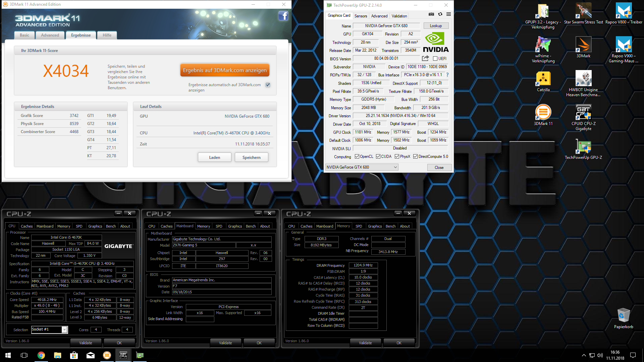The image size is (644, 362).
Task: Switch to Advanced tab in 3DMark 11
Action: (50, 35)
